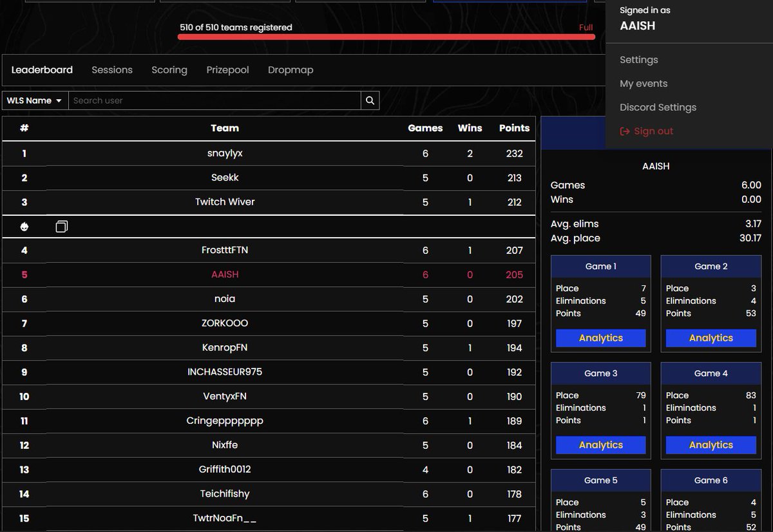This screenshot has width=773, height=532.
Task: Select team TwtrNoaFn__ row
Action: point(269,518)
